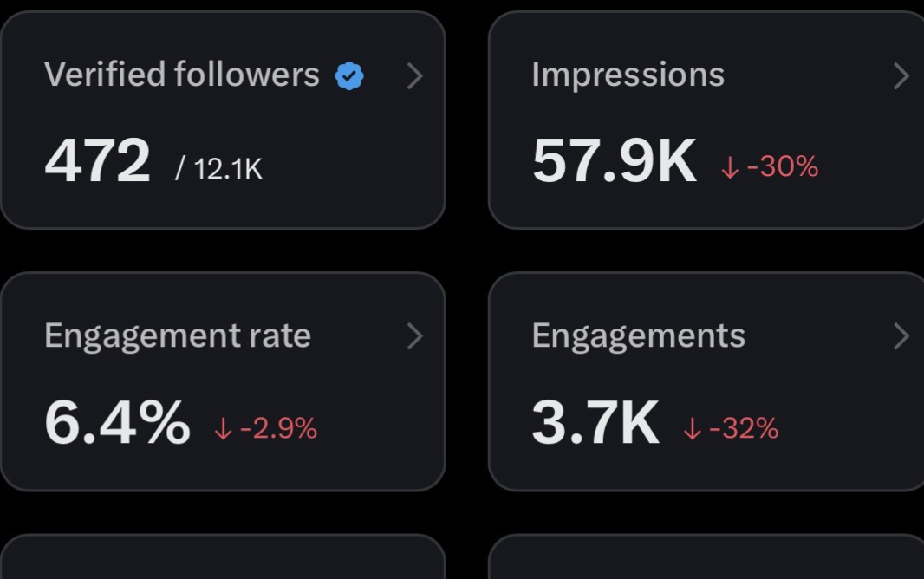The image size is (924, 579).
Task: Tap the 57.9K impressions value
Action: coord(614,162)
